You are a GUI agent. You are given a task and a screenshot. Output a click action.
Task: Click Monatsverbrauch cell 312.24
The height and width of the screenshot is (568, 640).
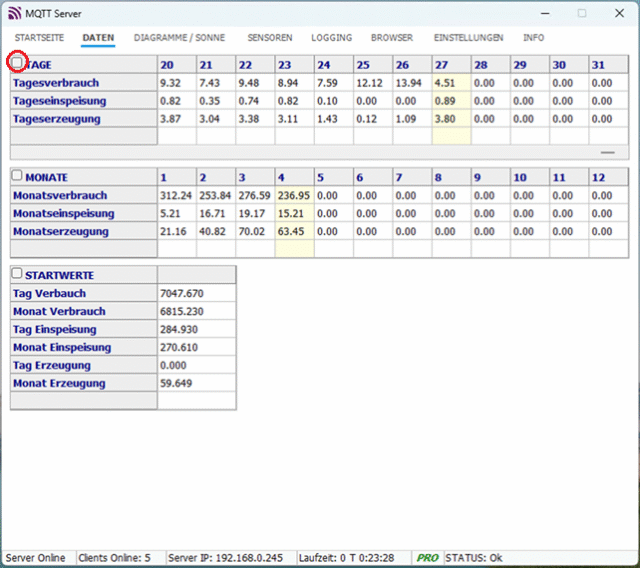click(177, 195)
